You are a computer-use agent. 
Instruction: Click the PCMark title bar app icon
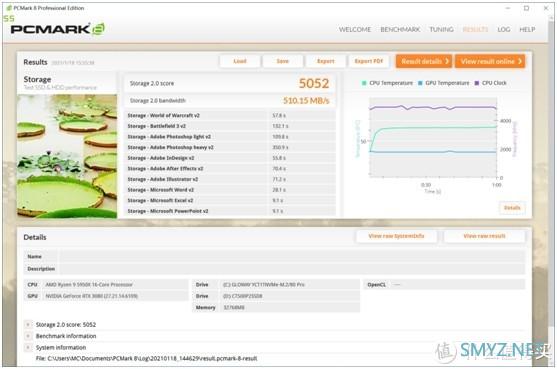click(9, 8)
